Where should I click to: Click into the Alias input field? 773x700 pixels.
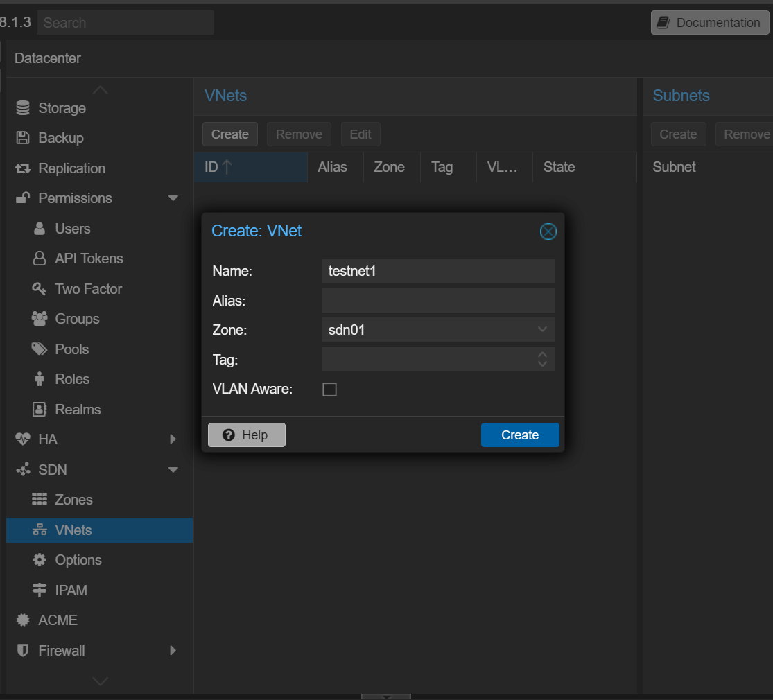point(437,301)
